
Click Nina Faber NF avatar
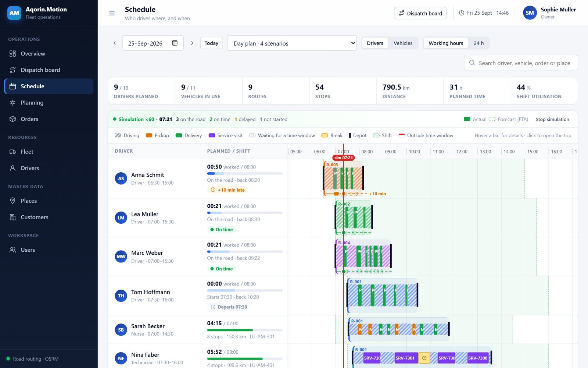121,358
